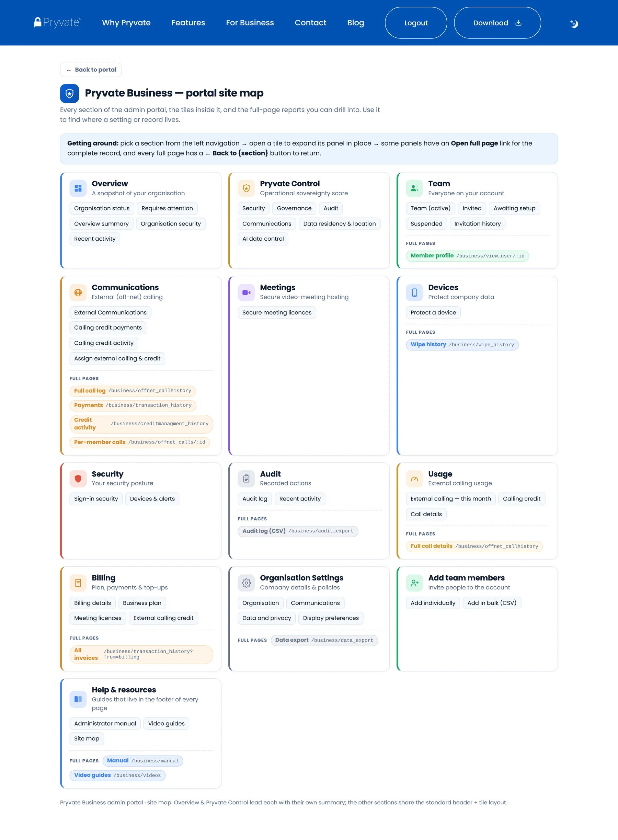Open the Requires attention tile
This screenshot has height=840, width=618.
tap(167, 208)
